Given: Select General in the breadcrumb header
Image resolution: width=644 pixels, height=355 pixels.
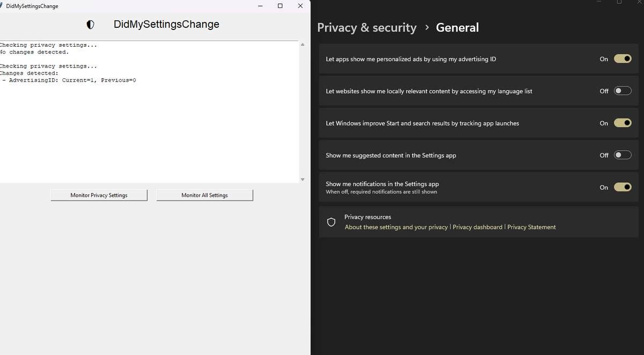Looking at the screenshot, I should 457,27.
